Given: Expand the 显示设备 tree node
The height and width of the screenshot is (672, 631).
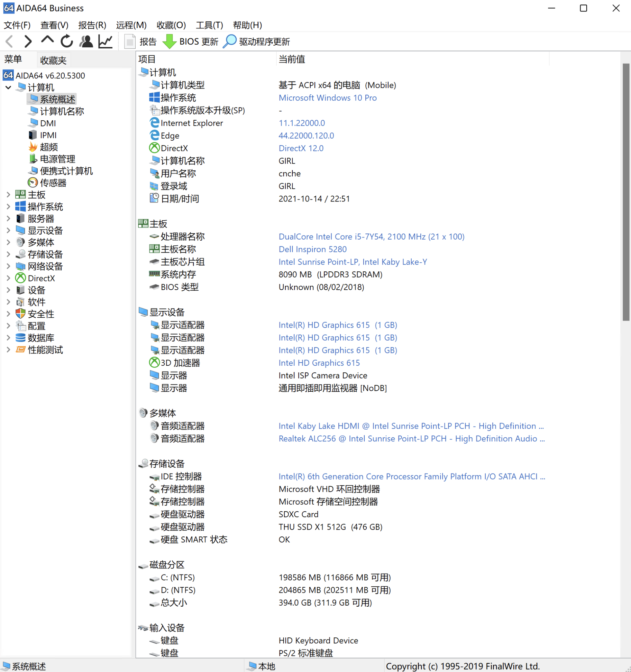Looking at the screenshot, I should coord(9,231).
